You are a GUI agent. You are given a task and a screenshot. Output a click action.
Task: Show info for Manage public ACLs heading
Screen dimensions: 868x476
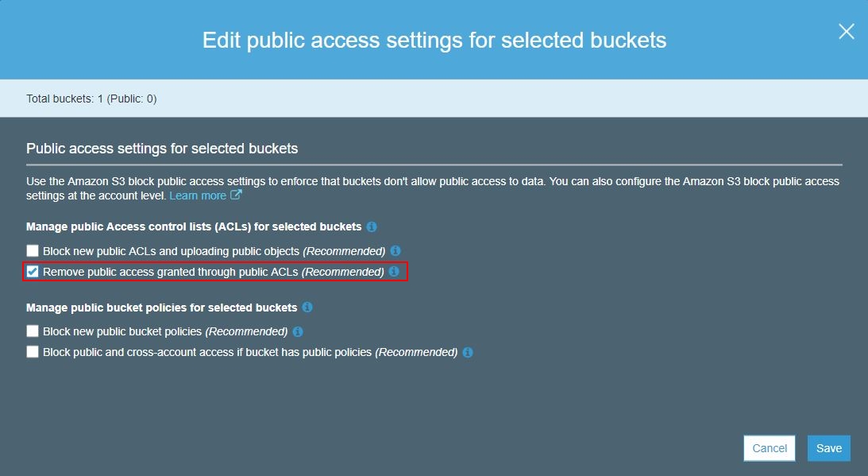point(372,227)
